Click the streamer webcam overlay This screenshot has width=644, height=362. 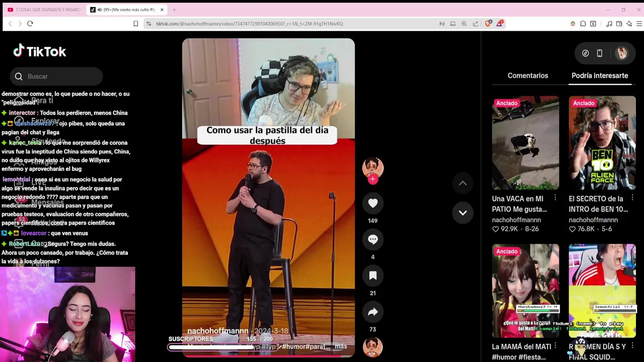(67, 315)
